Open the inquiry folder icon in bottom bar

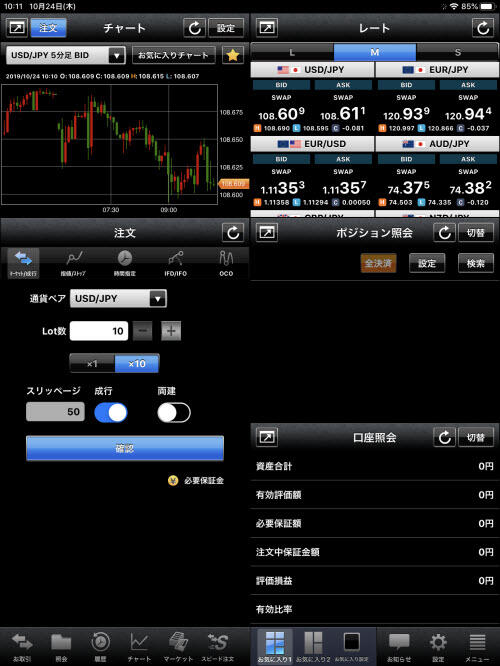(61, 647)
